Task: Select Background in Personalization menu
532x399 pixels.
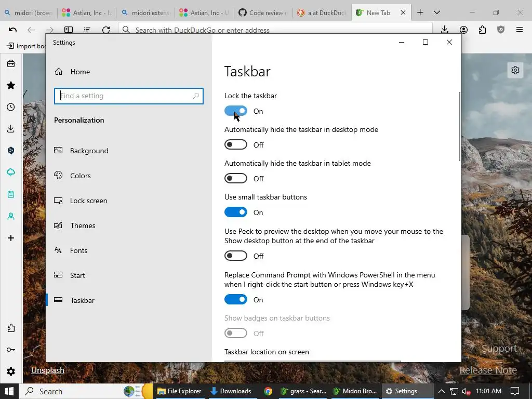Action: (x=129, y=151)
